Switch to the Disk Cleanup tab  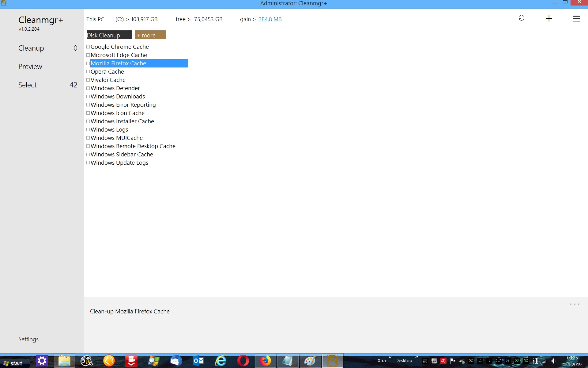109,35
